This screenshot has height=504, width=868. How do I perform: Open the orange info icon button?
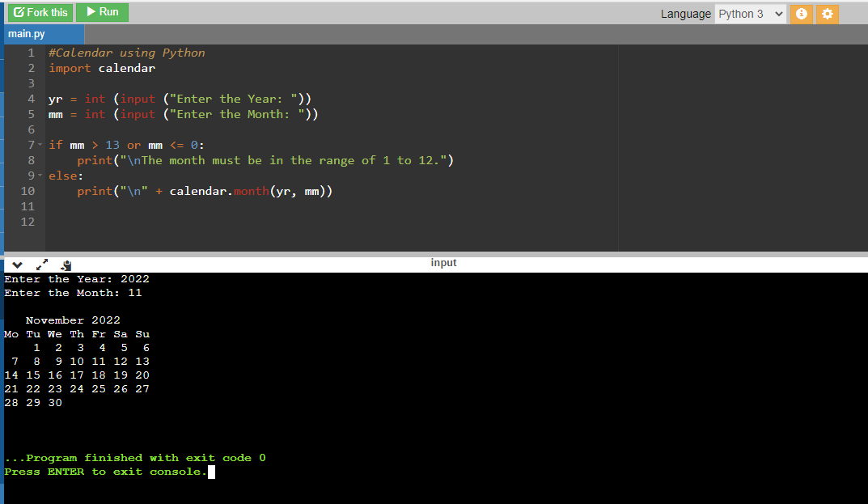[x=801, y=14]
